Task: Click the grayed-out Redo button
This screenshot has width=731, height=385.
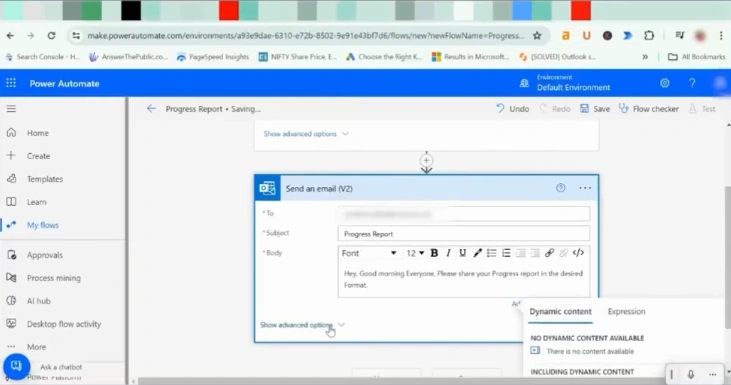Action: (555, 109)
